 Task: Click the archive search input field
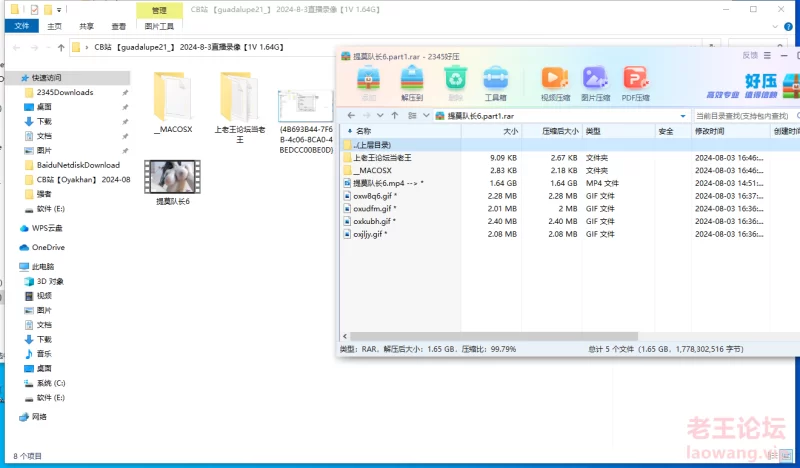(742, 116)
